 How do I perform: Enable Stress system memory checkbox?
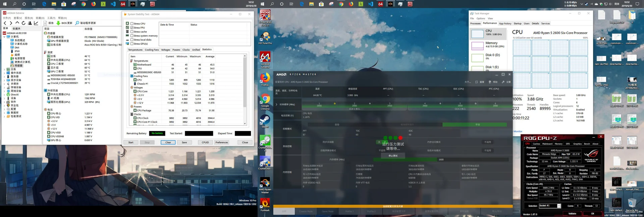132,35
